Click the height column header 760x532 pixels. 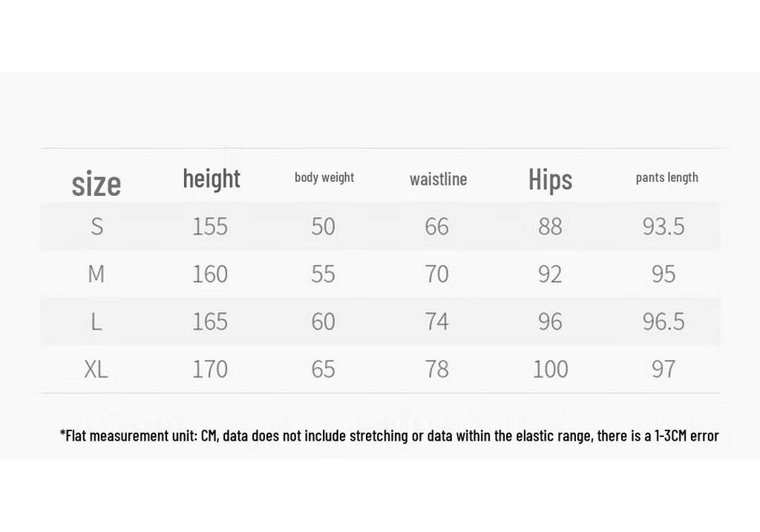[212, 180]
